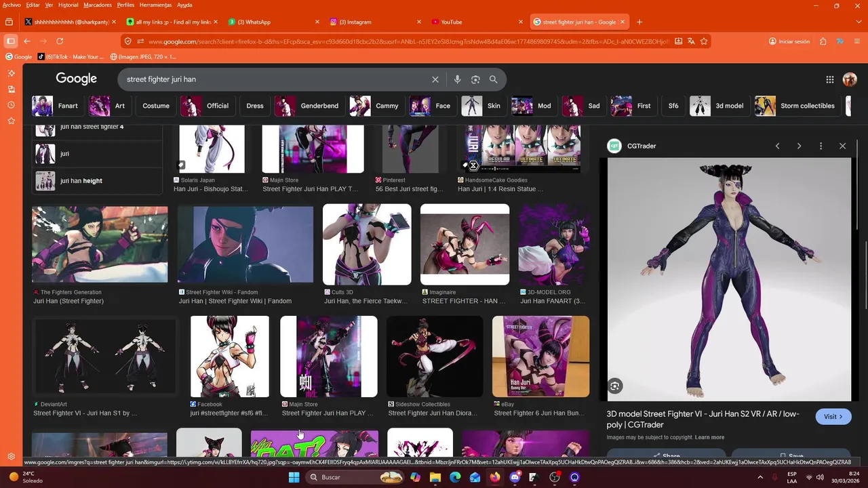Reload the current page
The width and height of the screenshot is (868, 488).
point(60,41)
